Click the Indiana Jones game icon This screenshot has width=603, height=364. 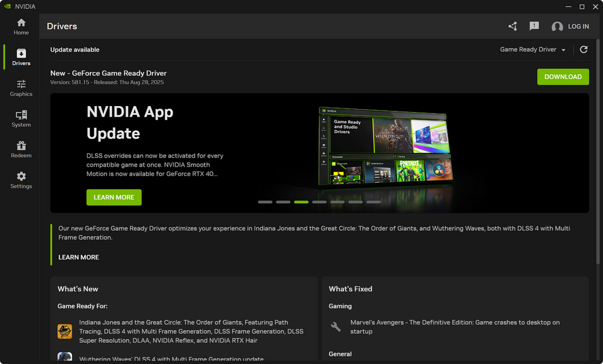click(x=65, y=331)
